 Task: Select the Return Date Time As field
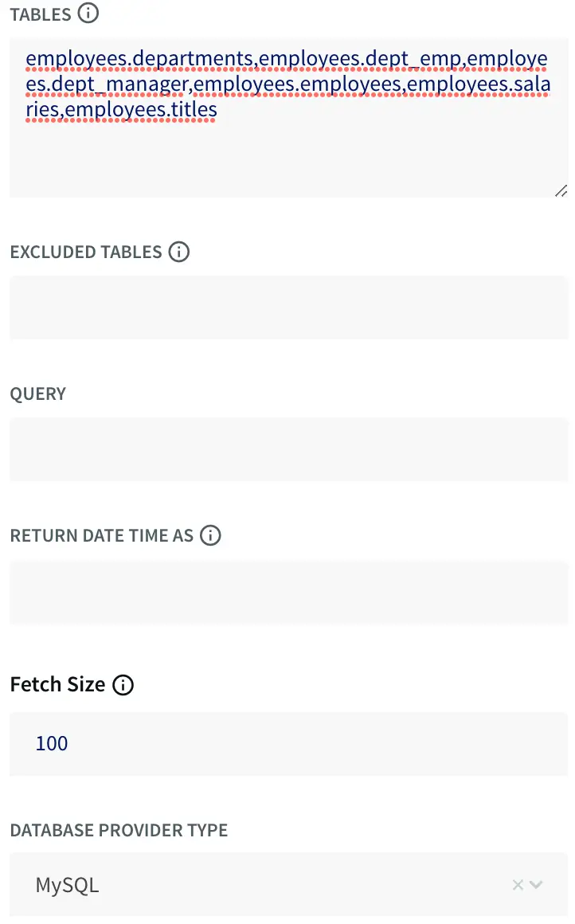[x=288, y=593]
